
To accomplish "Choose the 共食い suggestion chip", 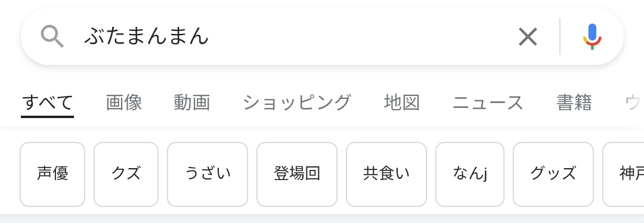I will 386,174.
